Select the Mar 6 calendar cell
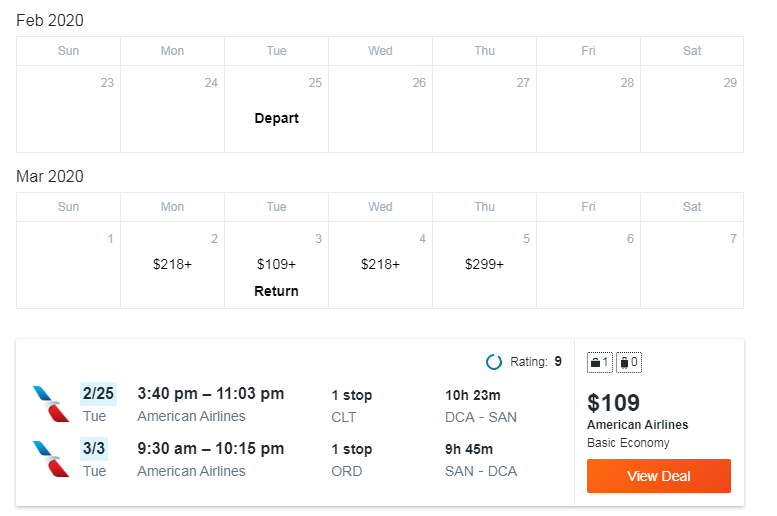This screenshot has height=516, width=777. pos(589,265)
